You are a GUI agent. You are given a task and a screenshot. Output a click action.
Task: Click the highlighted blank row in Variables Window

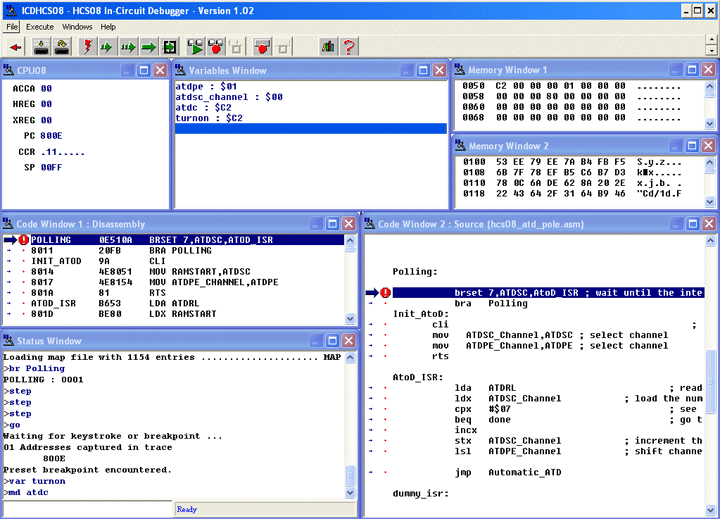click(310, 129)
